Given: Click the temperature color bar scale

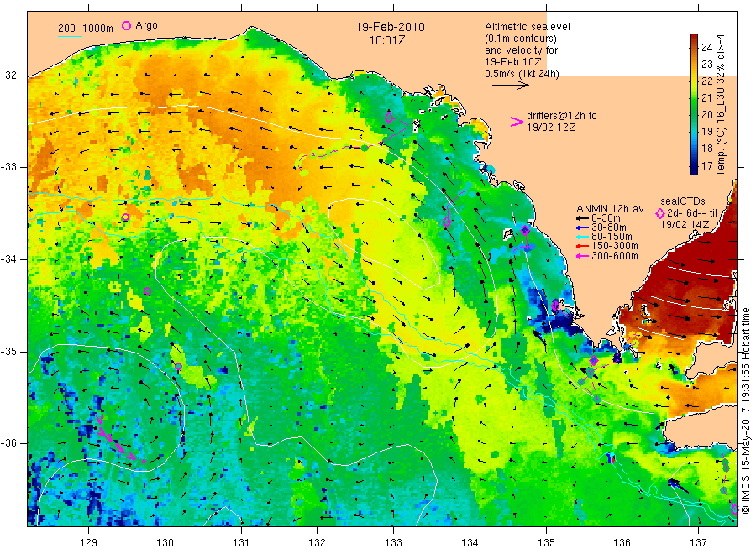Looking at the screenshot, I should click(695, 104).
